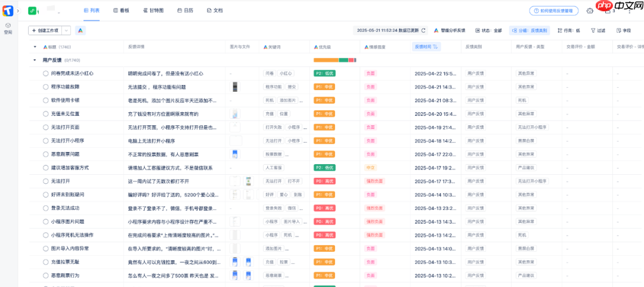This screenshot has width=644, height=287.
Task: Open the 空间 sidebar icon
Action: (8, 28)
